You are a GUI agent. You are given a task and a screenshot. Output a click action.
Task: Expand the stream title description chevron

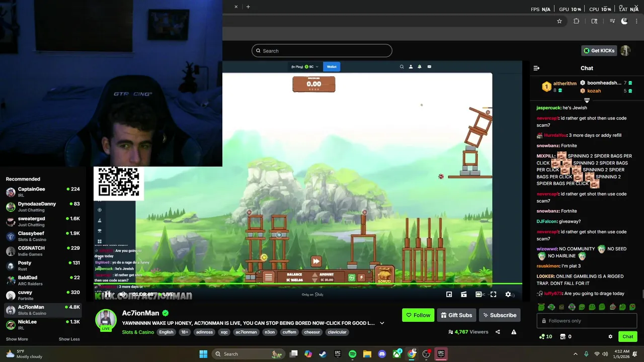pos(382,323)
